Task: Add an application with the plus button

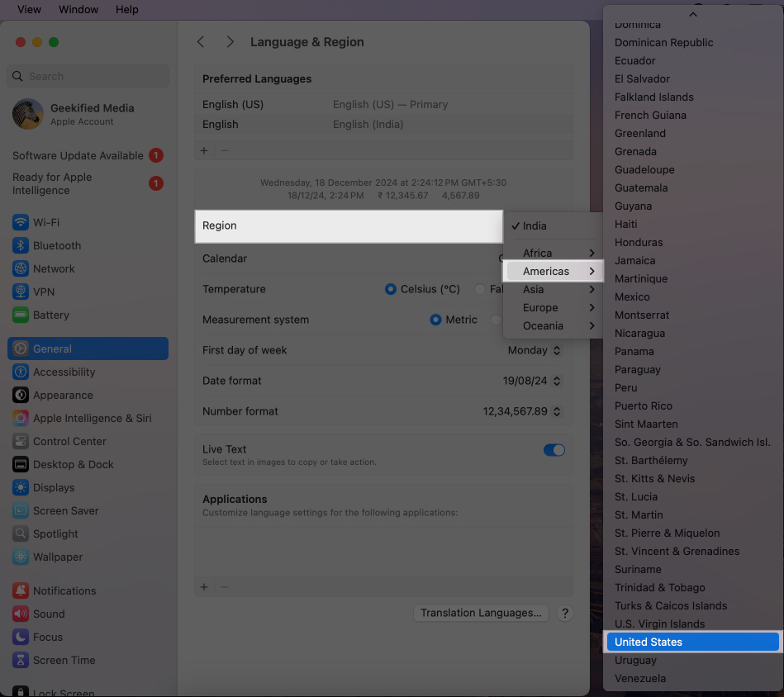Action: [x=204, y=586]
